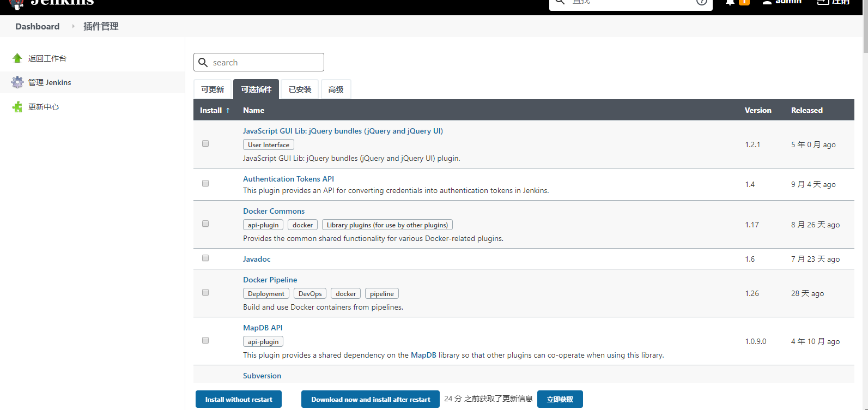
Task: Click the '24 分 之前获取了更新信息' status text
Action: [488, 399]
